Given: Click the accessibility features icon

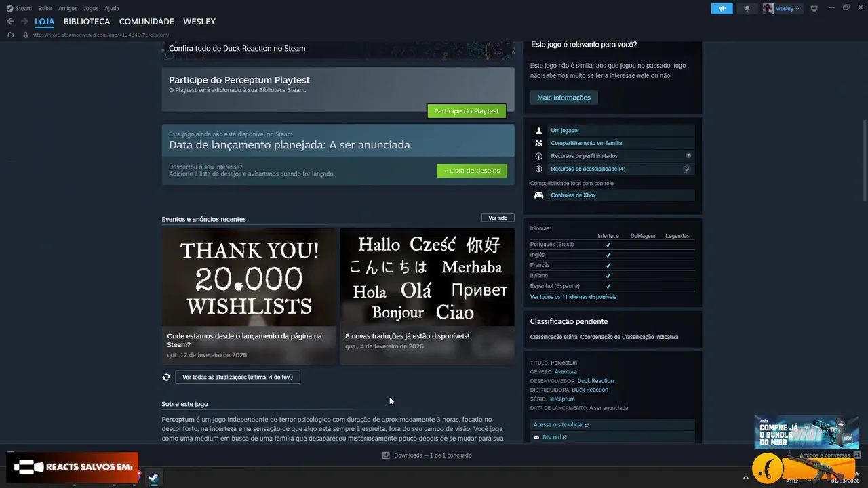Looking at the screenshot, I should coord(539,169).
